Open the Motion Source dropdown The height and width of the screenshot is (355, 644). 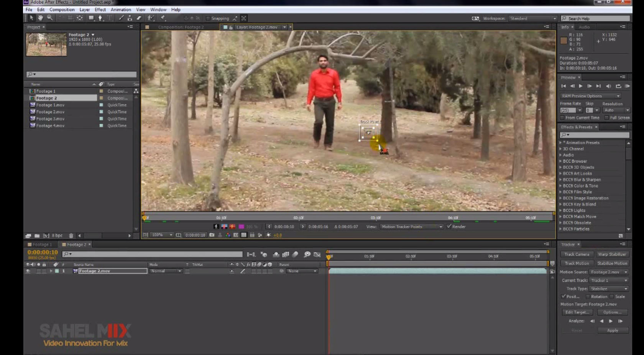[609, 272]
